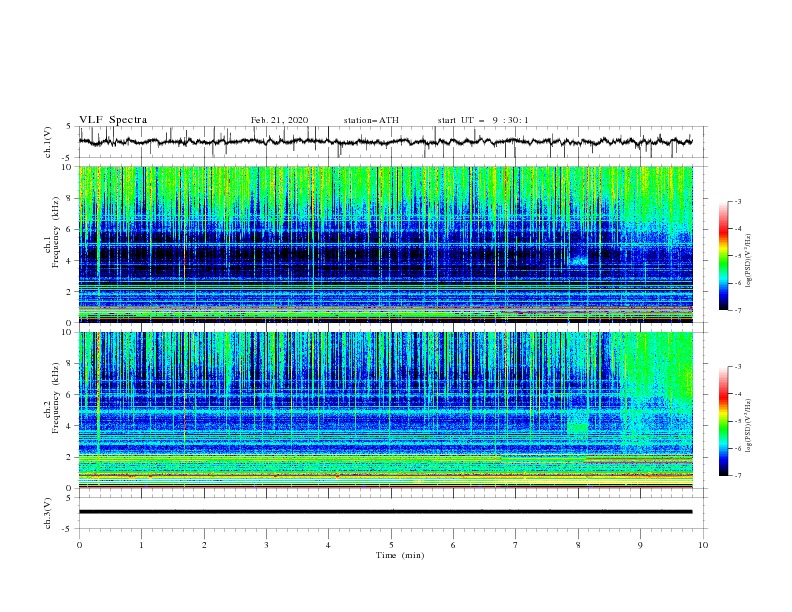Click the "5" tick on ch.3(V) axis
The width and height of the screenshot is (792, 612).
click(x=69, y=498)
